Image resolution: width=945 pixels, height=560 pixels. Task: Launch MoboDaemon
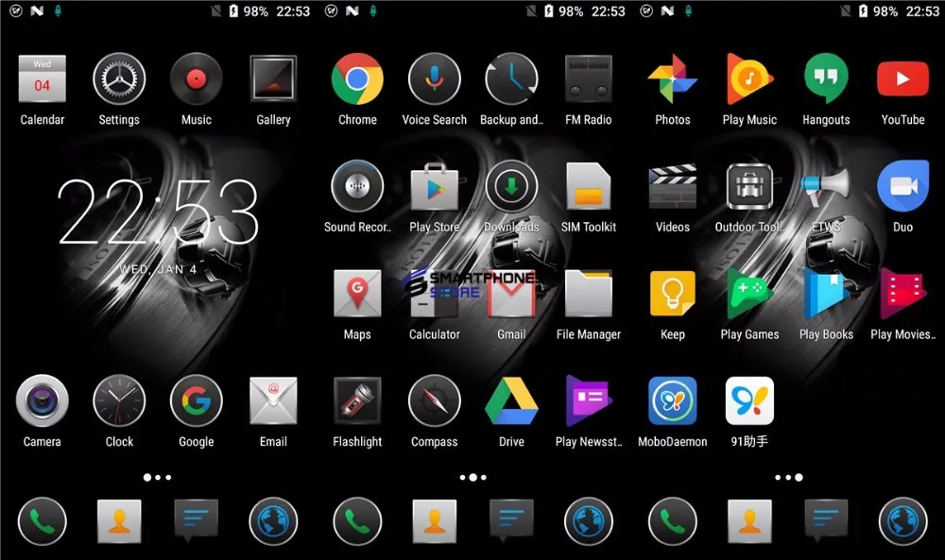pyautogui.click(x=673, y=400)
